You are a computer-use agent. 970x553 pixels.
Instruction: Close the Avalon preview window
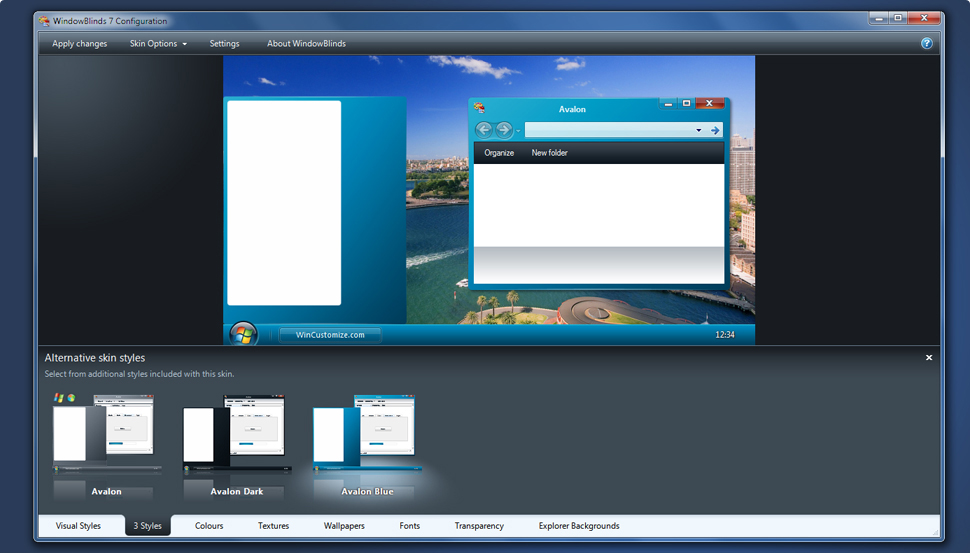click(x=710, y=103)
